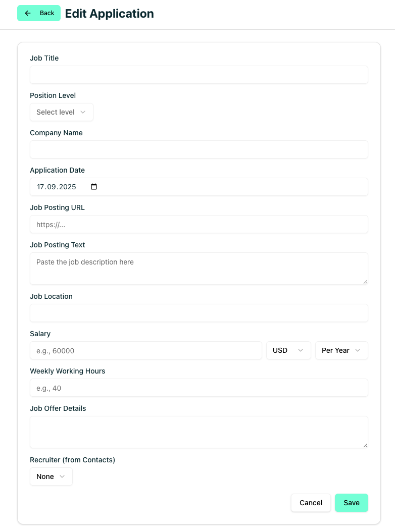Click into the Company Name field
This screenshot has width=395, height=532.
pyautogui.click(x=199, y=149)
